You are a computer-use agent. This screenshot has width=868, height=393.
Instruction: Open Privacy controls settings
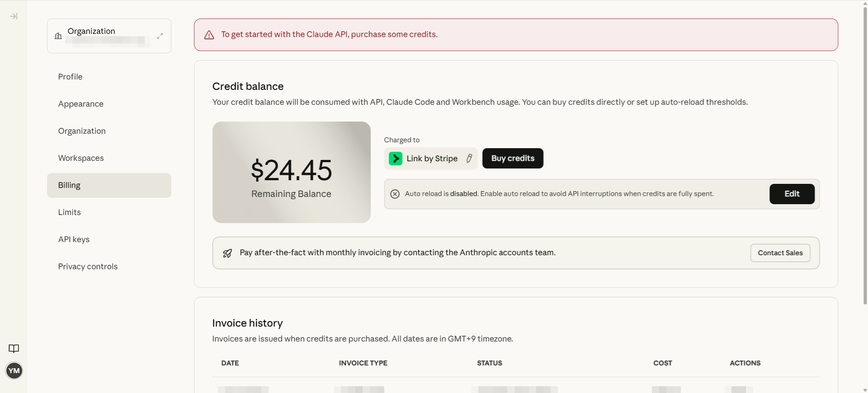tap(88, 267)
